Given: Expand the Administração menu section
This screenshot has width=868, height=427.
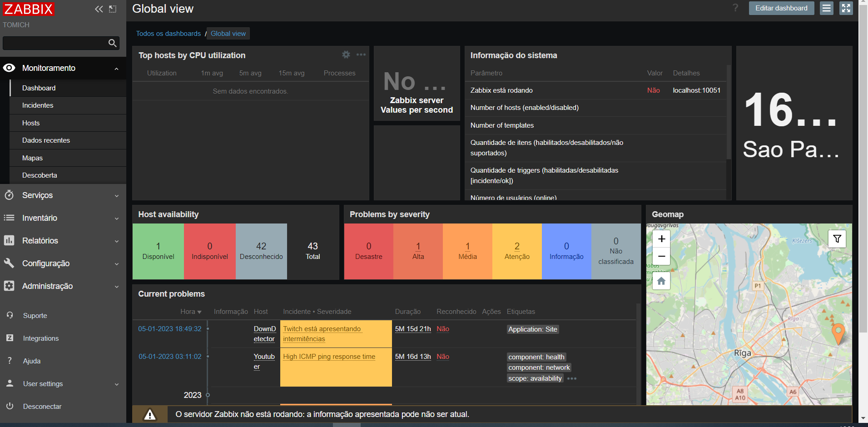Looking at the screenshot, I should (x=63, y=286).
